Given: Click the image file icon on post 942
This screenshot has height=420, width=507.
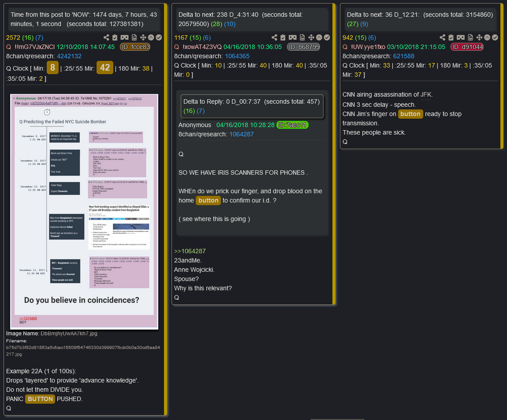Looking at the screenshot, I should point(470,37).
